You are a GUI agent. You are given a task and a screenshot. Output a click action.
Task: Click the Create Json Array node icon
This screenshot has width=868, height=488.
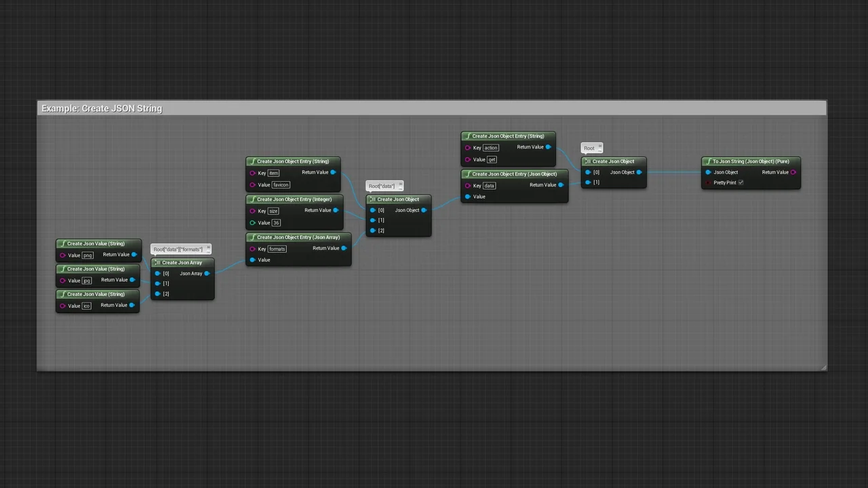(157, 262)
